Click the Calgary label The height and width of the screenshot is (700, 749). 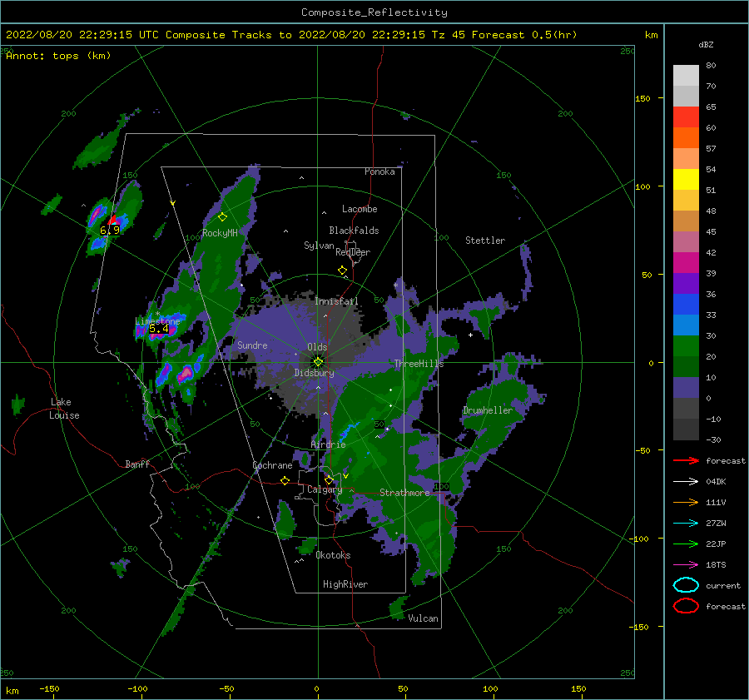click(x=325, y=489)
